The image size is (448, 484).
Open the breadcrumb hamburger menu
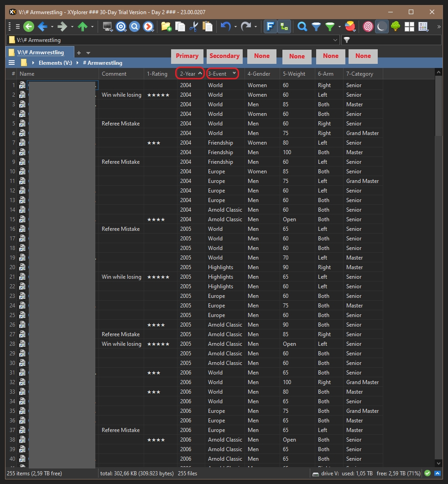[12, 63]
